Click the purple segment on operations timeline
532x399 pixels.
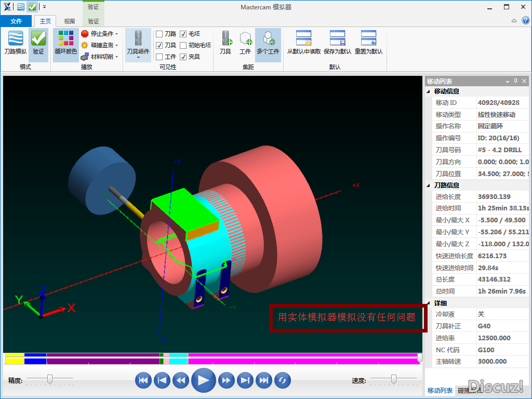(x=103, y=358)
